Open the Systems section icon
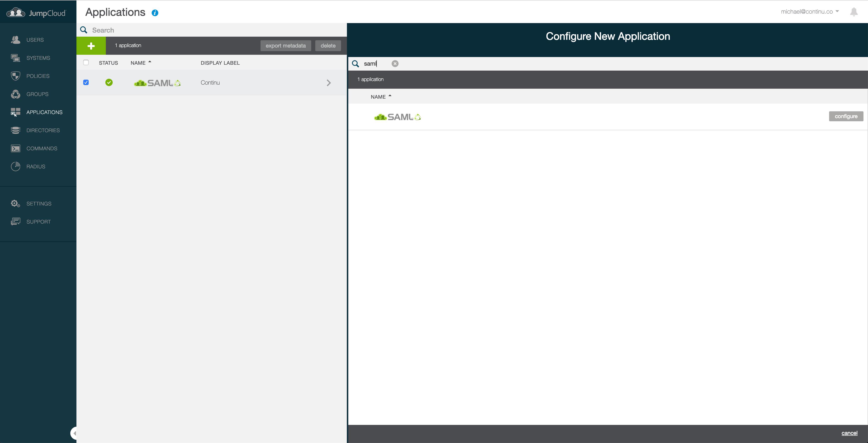Viewport: 868px width, 443px height. tap(16, 58)
